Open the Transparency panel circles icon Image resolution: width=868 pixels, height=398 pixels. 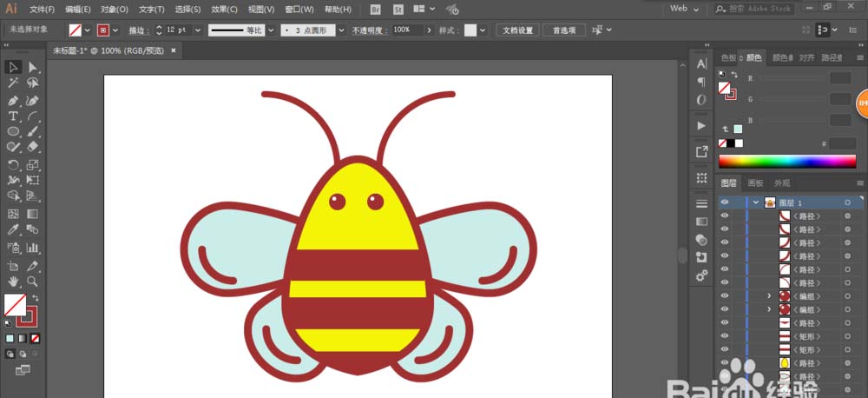coord(701,240)
